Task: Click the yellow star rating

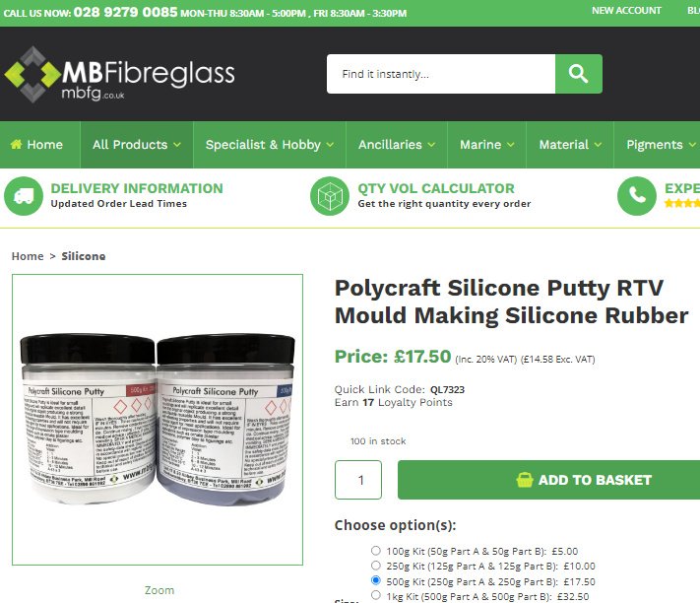Action: [681, 204]
